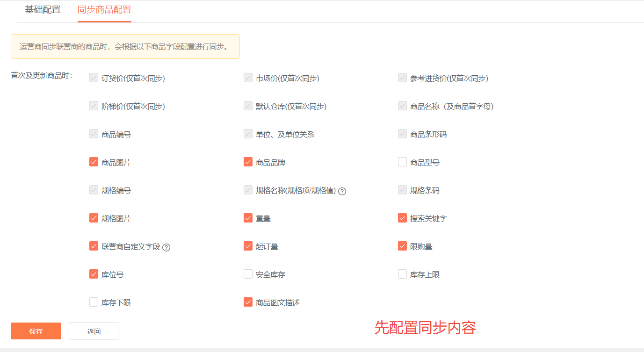The height and width of the screenshot is (352, 644).
Task: Uncheck the 商品图文描述 checkbox
Action: [248, 302]
